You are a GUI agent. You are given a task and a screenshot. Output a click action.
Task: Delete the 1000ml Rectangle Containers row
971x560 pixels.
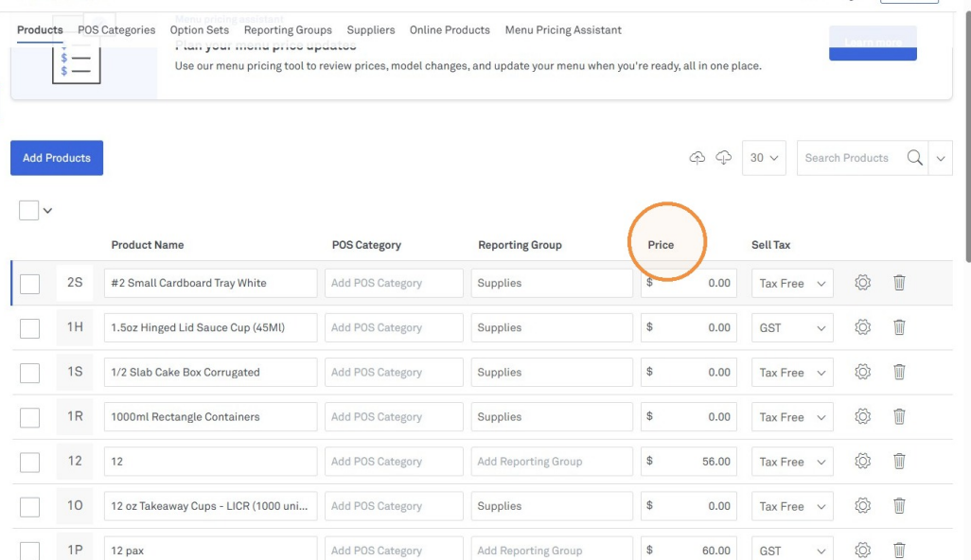[899, 416]
